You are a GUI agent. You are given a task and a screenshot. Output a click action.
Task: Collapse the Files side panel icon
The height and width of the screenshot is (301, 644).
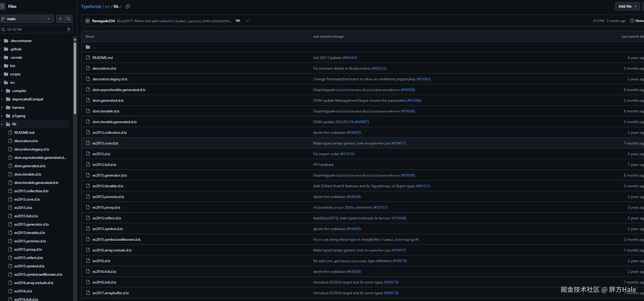pos(2,6)
